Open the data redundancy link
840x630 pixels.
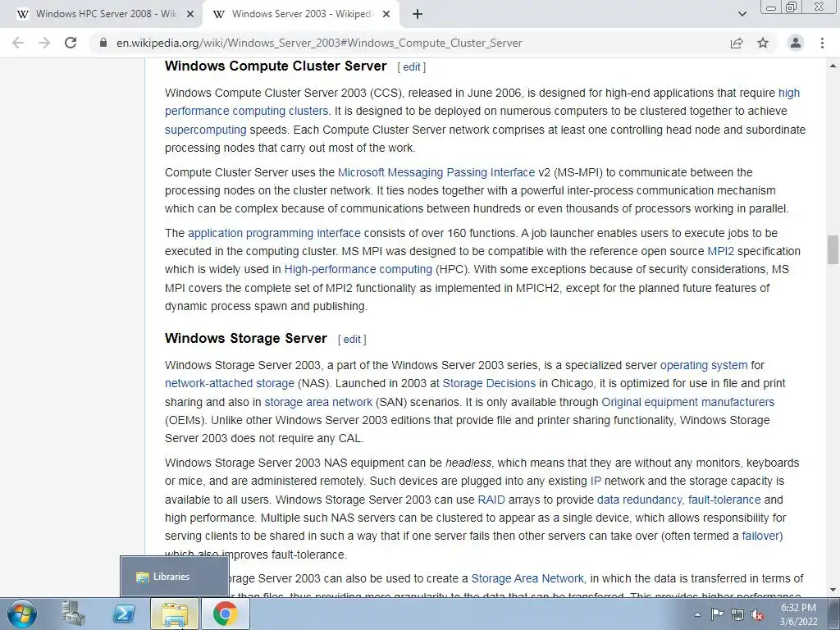tap(640, 500)
